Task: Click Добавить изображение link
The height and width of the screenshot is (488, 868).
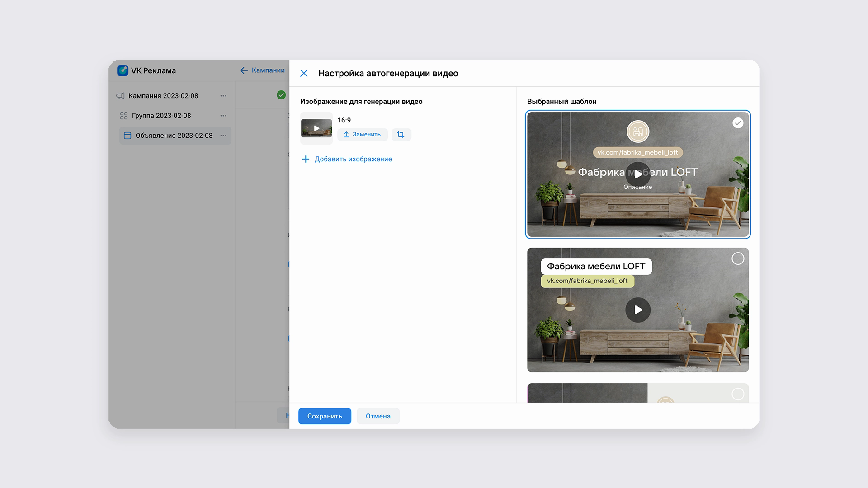Action: tap(353, 159)
